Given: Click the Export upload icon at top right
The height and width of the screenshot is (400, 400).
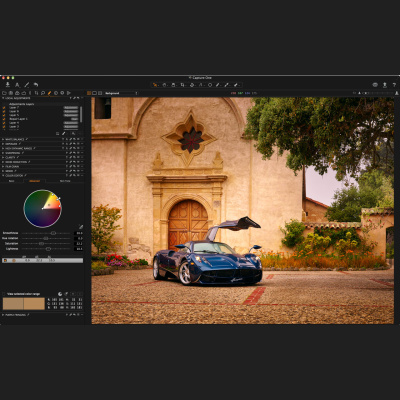Looking at the screenshot, I should tap(385, 85).
